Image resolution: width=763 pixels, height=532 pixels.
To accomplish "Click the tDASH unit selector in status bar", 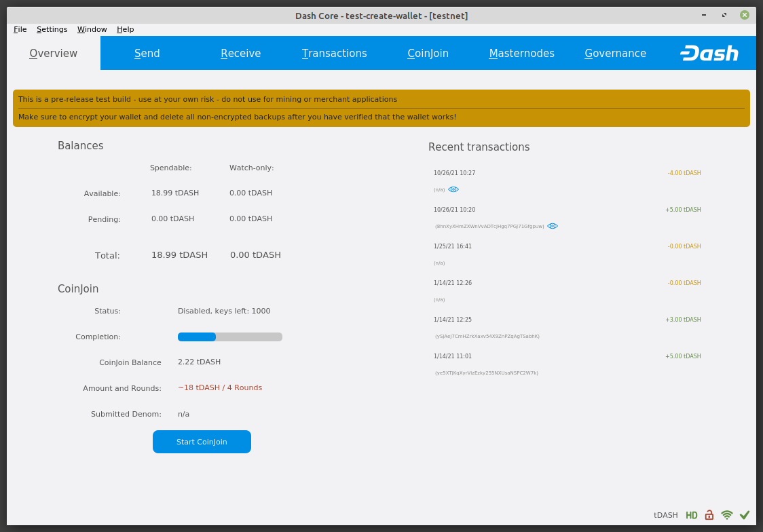I will (666, 515).
